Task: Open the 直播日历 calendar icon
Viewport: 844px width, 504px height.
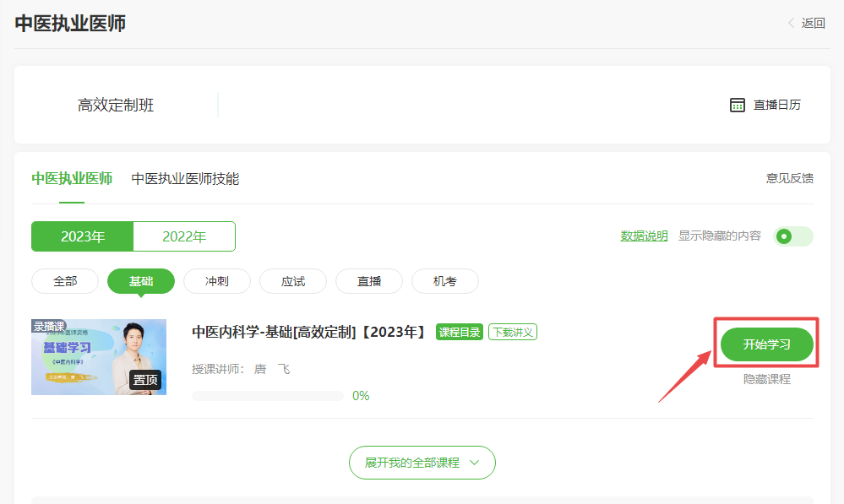Action: click(x=738, y=105)
